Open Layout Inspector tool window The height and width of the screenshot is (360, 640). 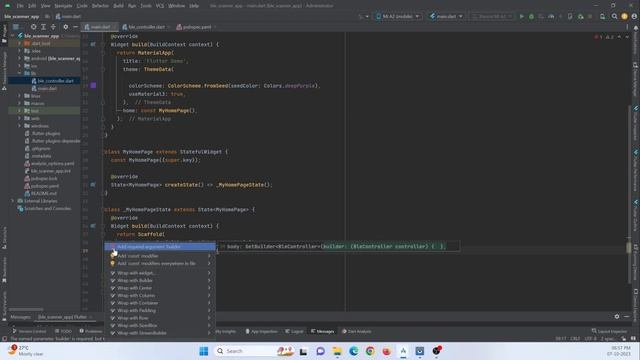(x=609, y=331)
